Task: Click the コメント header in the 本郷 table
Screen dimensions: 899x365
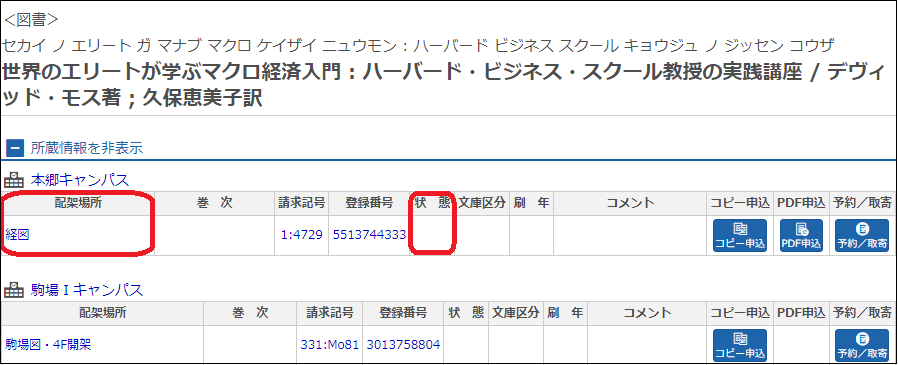Action: (630, 203)
